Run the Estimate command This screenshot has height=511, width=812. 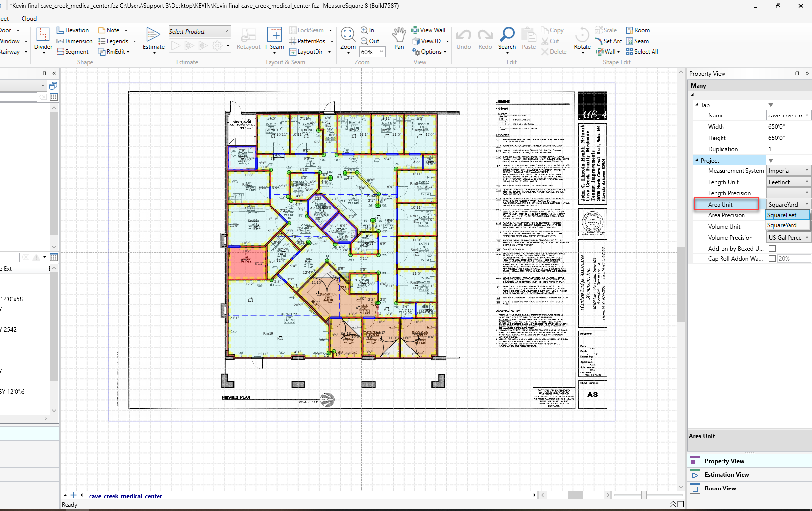[154, 39]
